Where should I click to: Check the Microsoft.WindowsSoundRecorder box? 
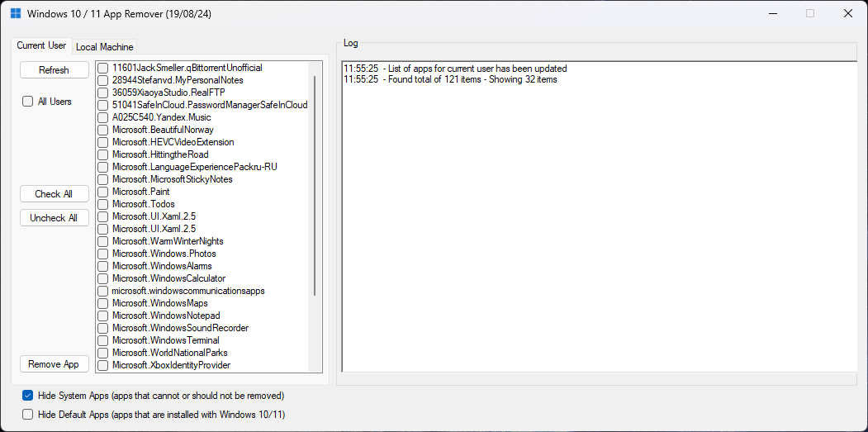coord(102,328)
